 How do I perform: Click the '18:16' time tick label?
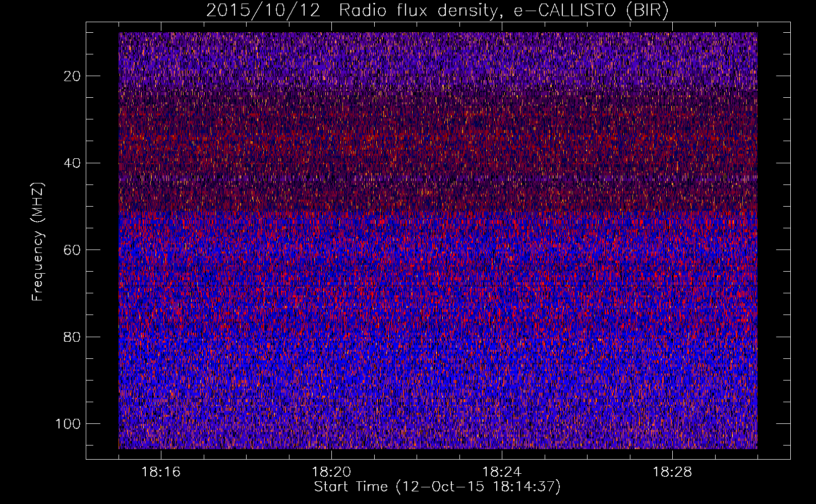coord(161,472)
